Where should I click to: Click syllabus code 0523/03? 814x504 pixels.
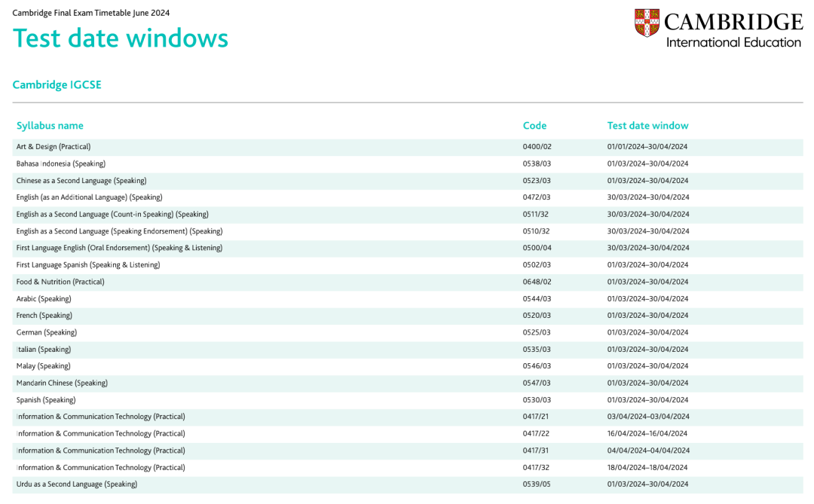(x=537, y=181)
